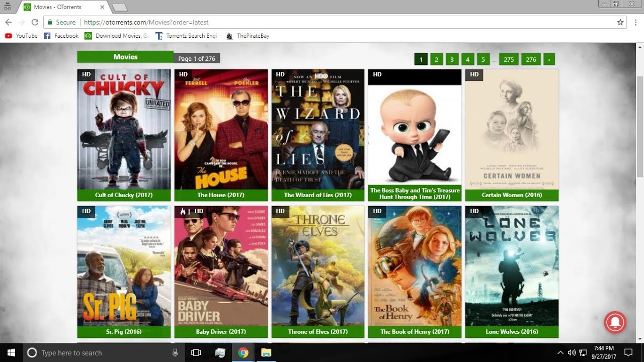Open Chrome from the taskbar

point(243,352)
